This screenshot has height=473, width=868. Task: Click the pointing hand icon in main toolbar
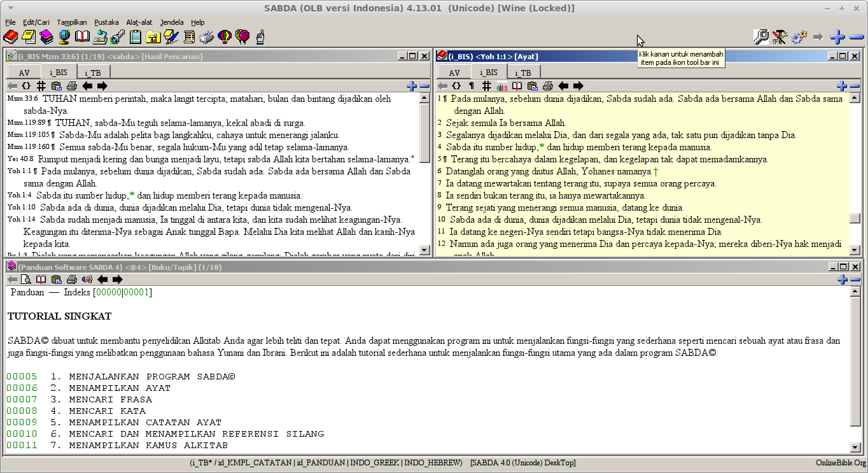(x=260, y=37)
